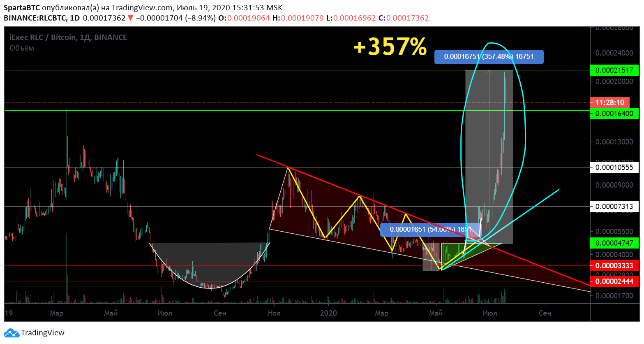Click the 0.00009000 price axis value
The image size is (644, 344).
click(614, 185)
